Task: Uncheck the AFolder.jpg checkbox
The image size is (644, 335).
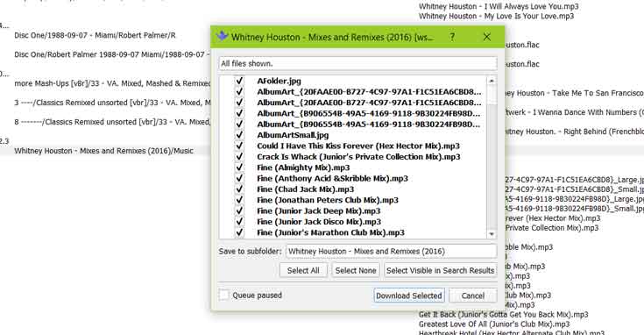Action: click(x=239, y=81)
